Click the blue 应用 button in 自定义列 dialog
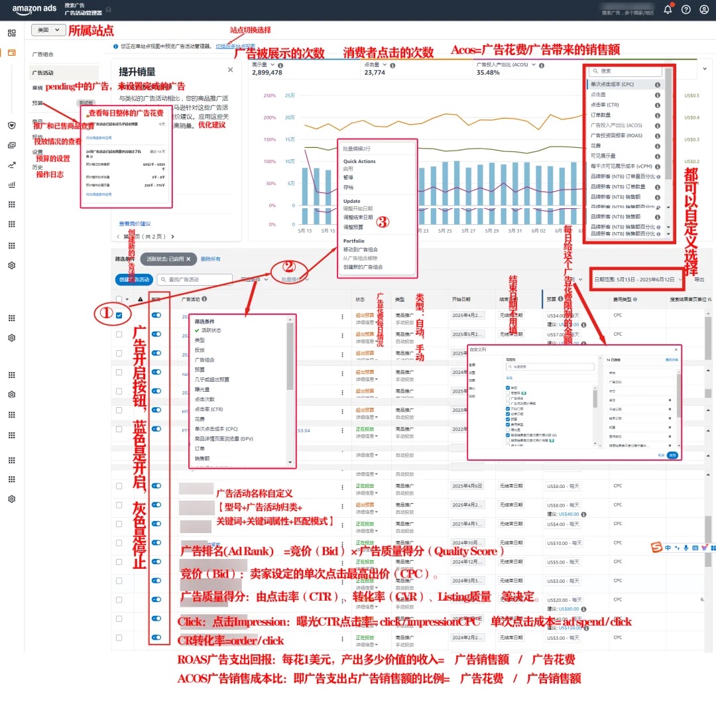Viewport: 716px width, 728px height. click(672, 455)
